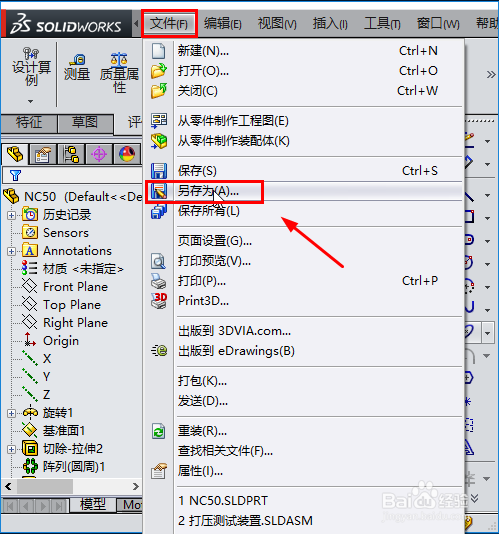Click the 测量 measure tool

tap(77, 67)
